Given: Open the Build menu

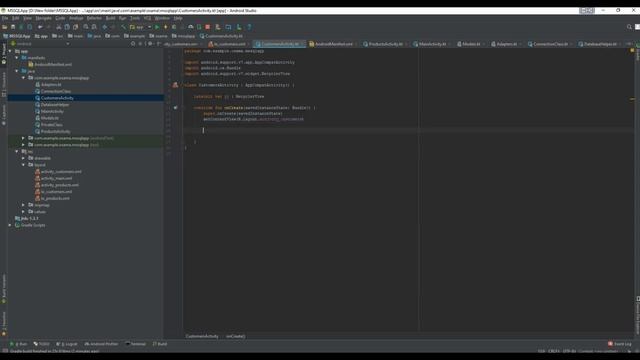Looking at the screenshot, I should [111, 18].
